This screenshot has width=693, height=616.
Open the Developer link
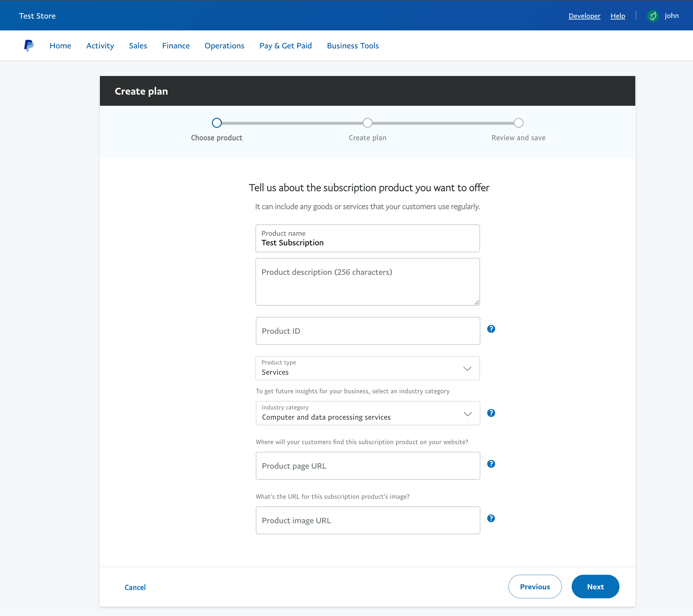pyautogui.click(x=584, y=16)
